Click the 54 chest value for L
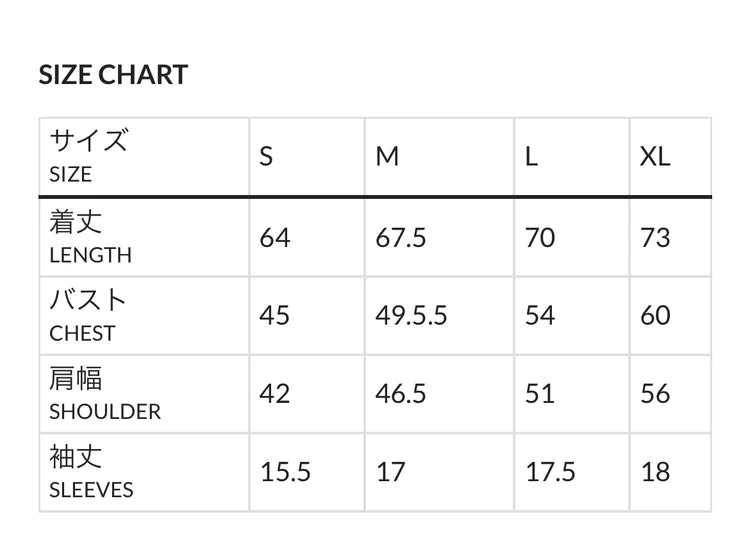Image resolution: width=750 pixels, height=537 pixels. (x=540, y=316)
